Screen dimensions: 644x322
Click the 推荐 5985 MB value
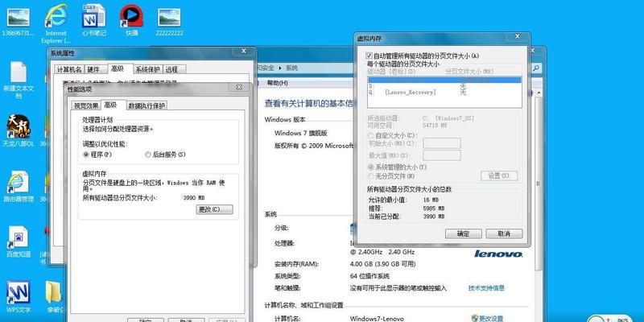pyautogui.click(x=434, y=208)
